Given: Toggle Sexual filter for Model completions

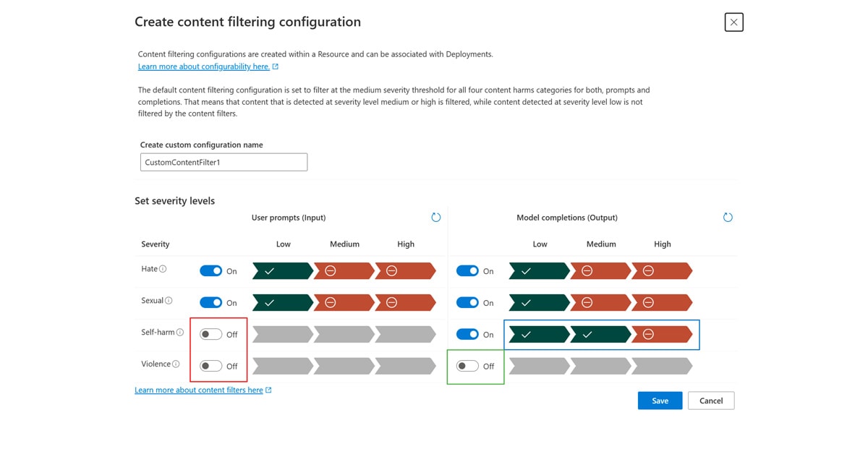Looking at the screenshot, I should 467,302.
